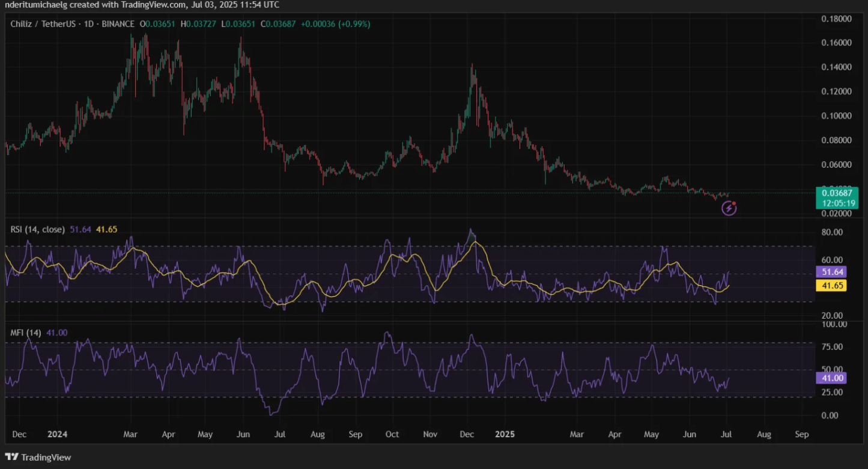
Task: Click the 0.18000 price scale label
Action: click(836, 19)
